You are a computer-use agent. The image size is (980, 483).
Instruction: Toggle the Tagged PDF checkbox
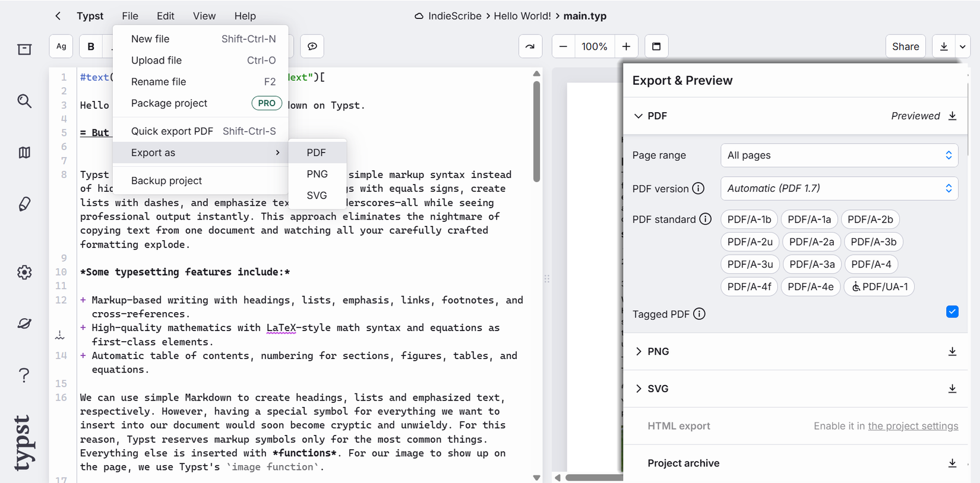click(x=952, y=312)
